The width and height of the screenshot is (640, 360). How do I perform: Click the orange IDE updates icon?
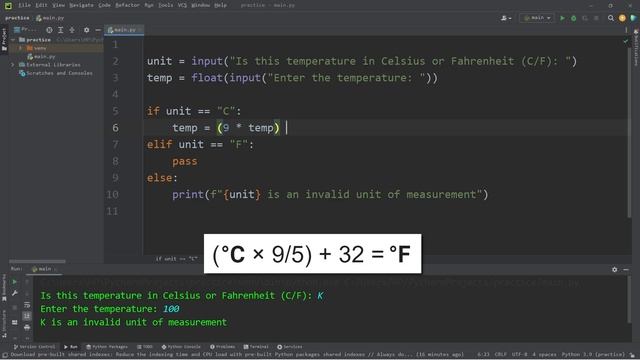[x=622, y=18]
